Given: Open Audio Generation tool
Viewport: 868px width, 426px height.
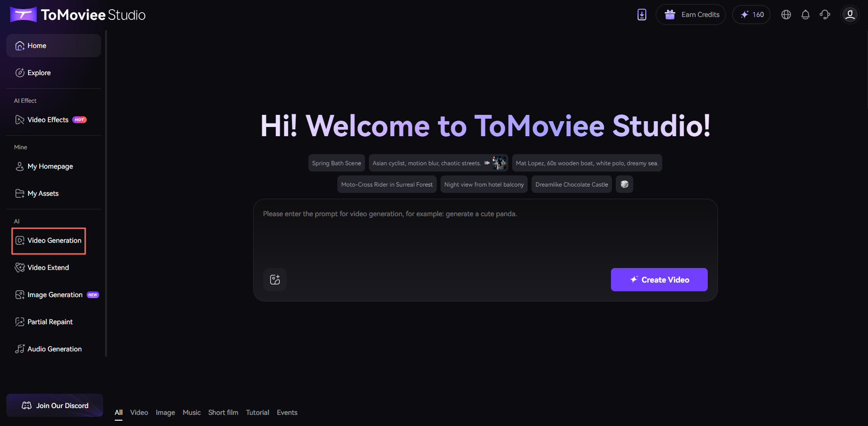Looking at the screenshot, I should click(x=54, y=349).
